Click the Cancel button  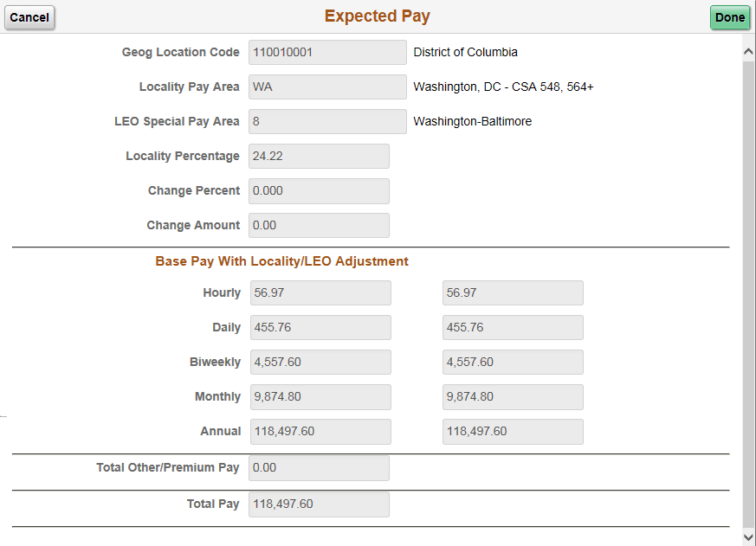[x=29, y=17]
